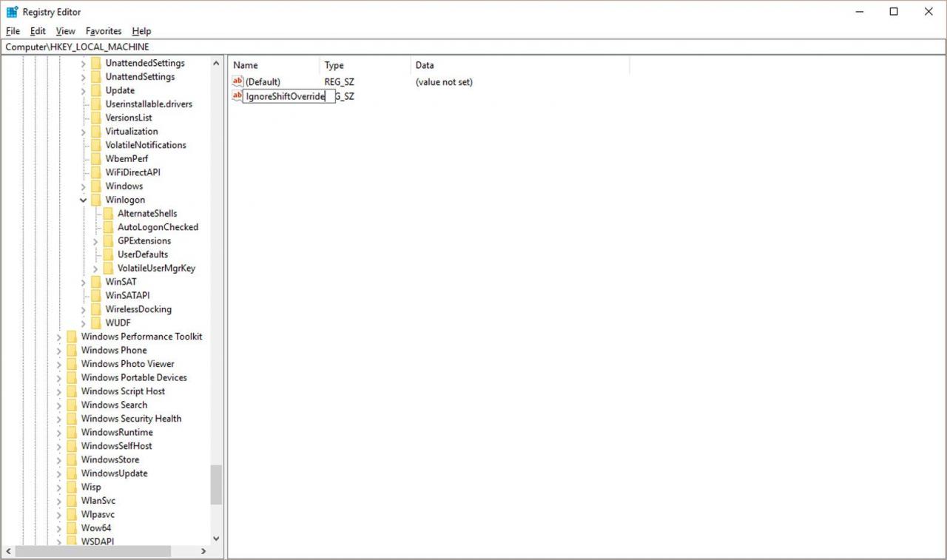Click the IgnoreShiftOverride name edit box
The width and height of the screenshot is (947, 560).
coord(289,96)
